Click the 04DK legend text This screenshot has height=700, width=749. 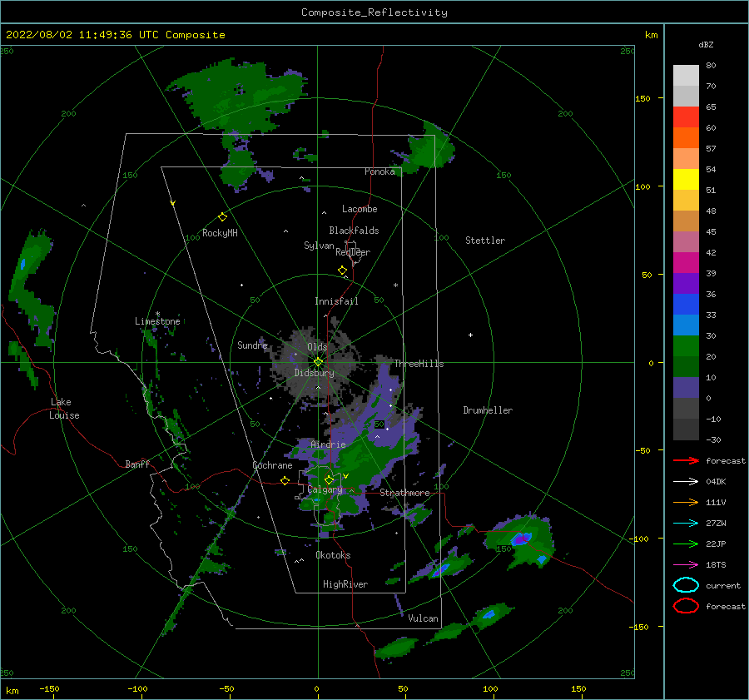716,482
